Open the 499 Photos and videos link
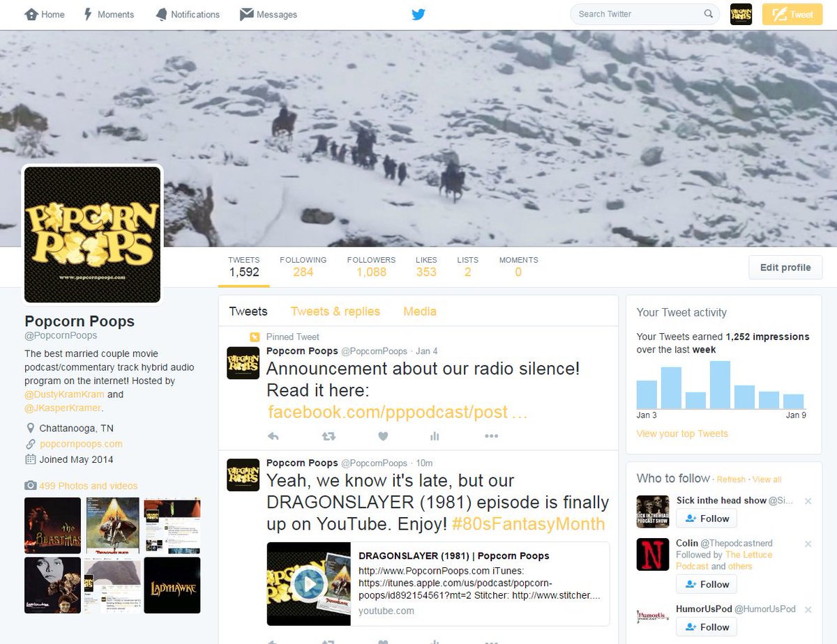This screenshot has width=837, height=644. coord(89,486)
